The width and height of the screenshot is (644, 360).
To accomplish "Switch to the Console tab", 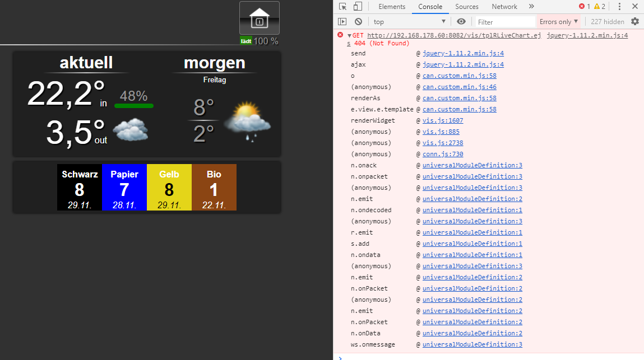I will [430, 7].
